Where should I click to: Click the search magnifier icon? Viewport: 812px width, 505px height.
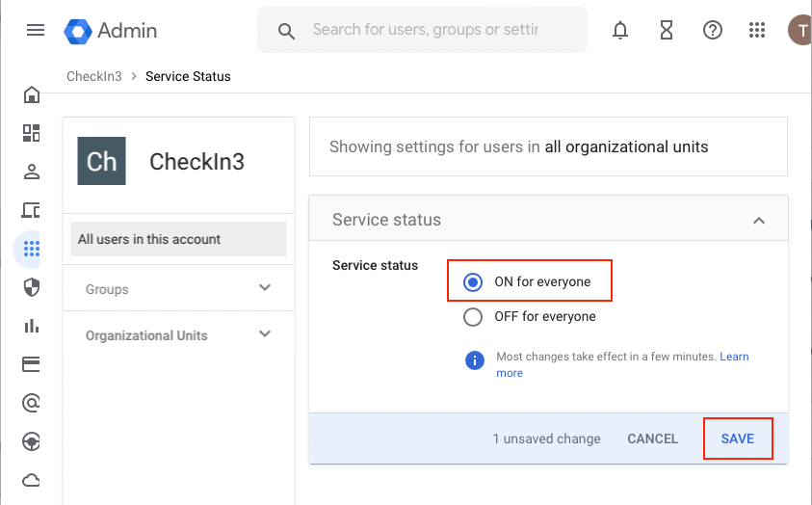click(x=286, y=31)
